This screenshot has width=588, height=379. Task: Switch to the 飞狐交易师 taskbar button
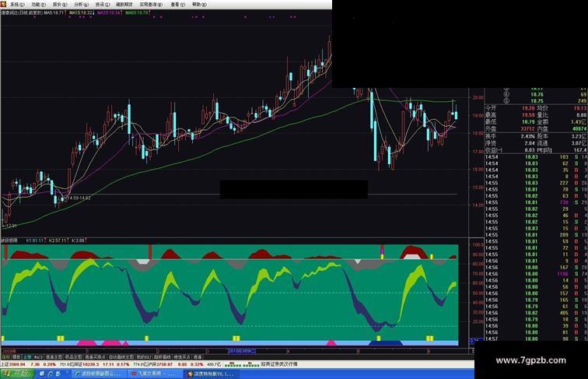point(154,374)
